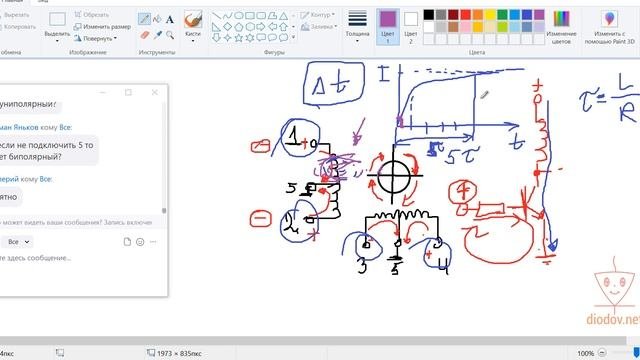Viewport: 640px width, 360px height.
Task: Click Copy (Копировать) button
Action: (18, 27)
